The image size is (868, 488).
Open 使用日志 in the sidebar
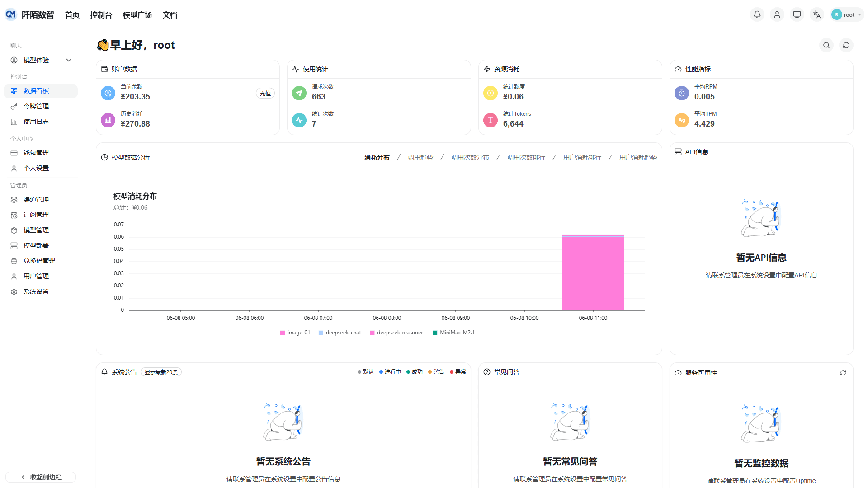click(x=41, y=122)
